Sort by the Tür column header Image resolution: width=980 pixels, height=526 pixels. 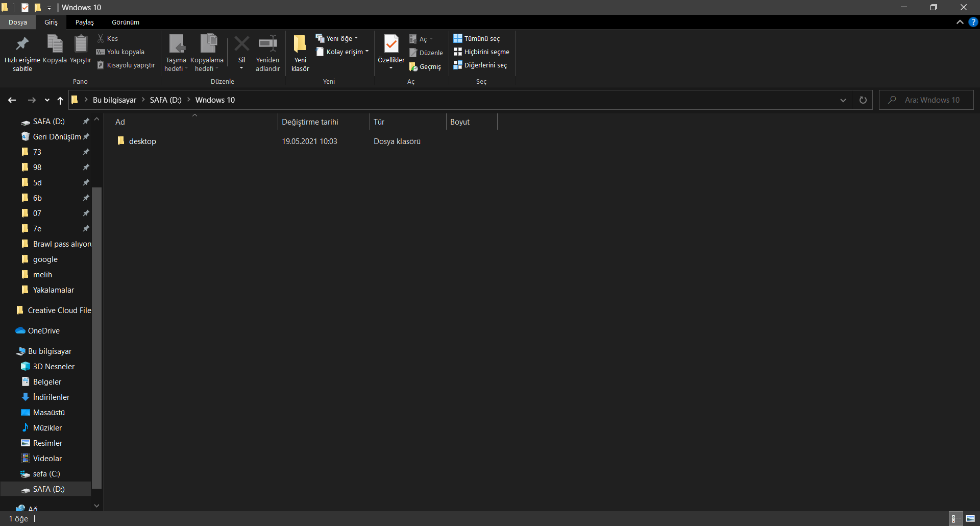[408, 122]
